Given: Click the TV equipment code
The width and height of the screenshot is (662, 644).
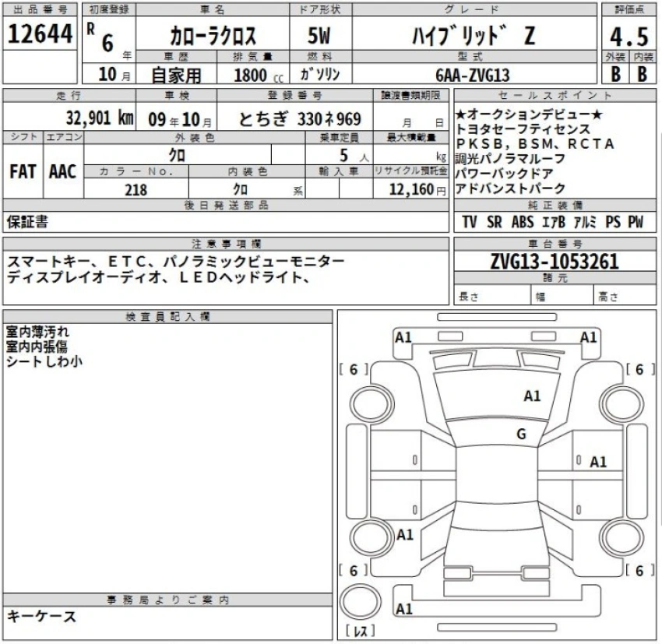Looking at the screenshot, I should pyautogui.click(x=470, y=222).
